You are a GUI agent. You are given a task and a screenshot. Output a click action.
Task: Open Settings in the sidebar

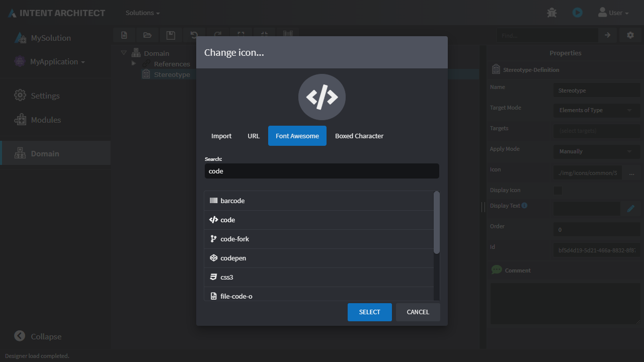pos(55,96)
